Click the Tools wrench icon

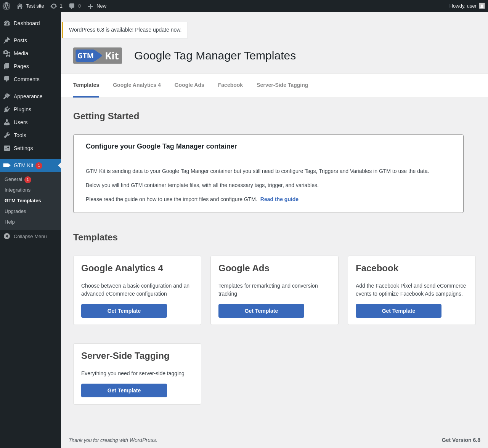7,135
